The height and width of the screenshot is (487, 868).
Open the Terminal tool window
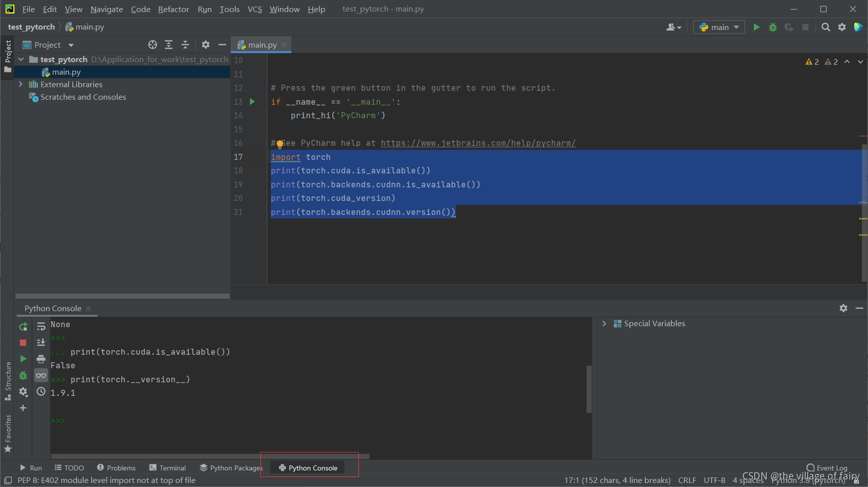tap(168, 468)
